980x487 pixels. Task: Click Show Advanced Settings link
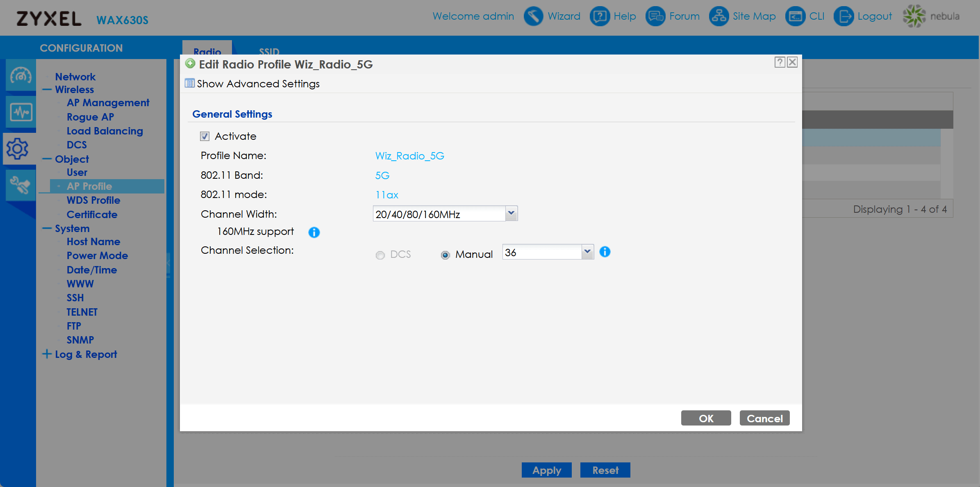pos(258,84)
